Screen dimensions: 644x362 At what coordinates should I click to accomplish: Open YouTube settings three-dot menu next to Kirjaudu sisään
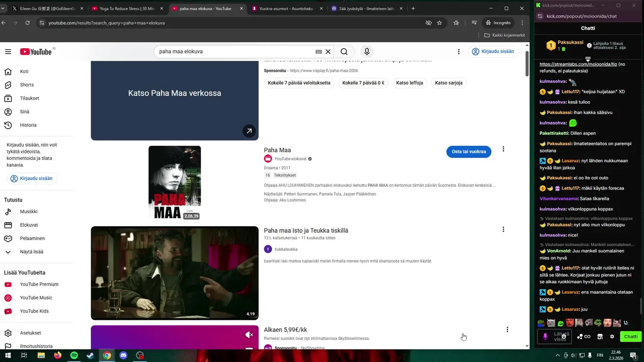[x=459, y=51]
